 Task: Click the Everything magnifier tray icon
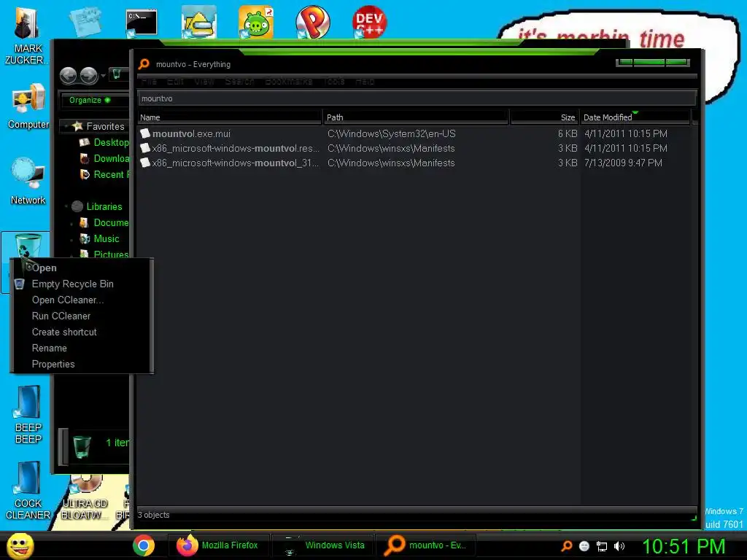(x=566, y=546)
